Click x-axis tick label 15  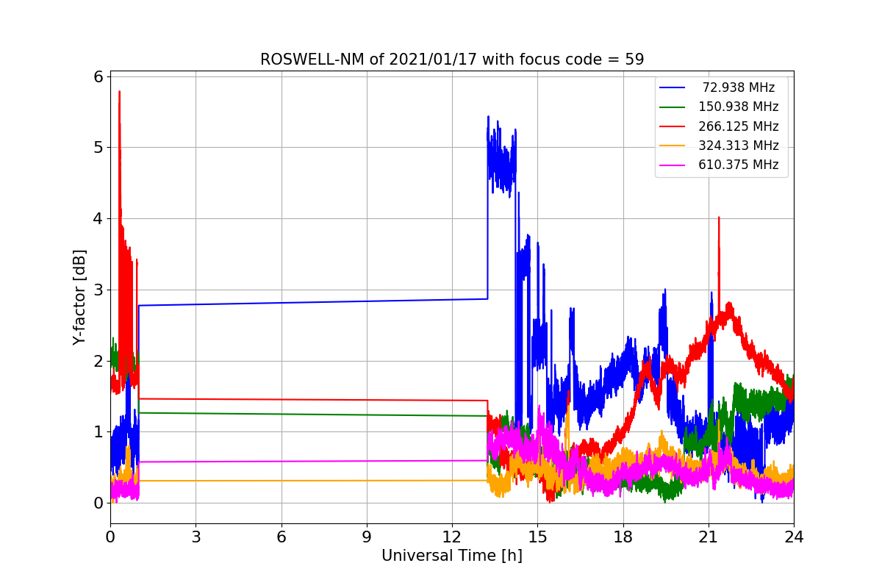click(x=537, y=537)
